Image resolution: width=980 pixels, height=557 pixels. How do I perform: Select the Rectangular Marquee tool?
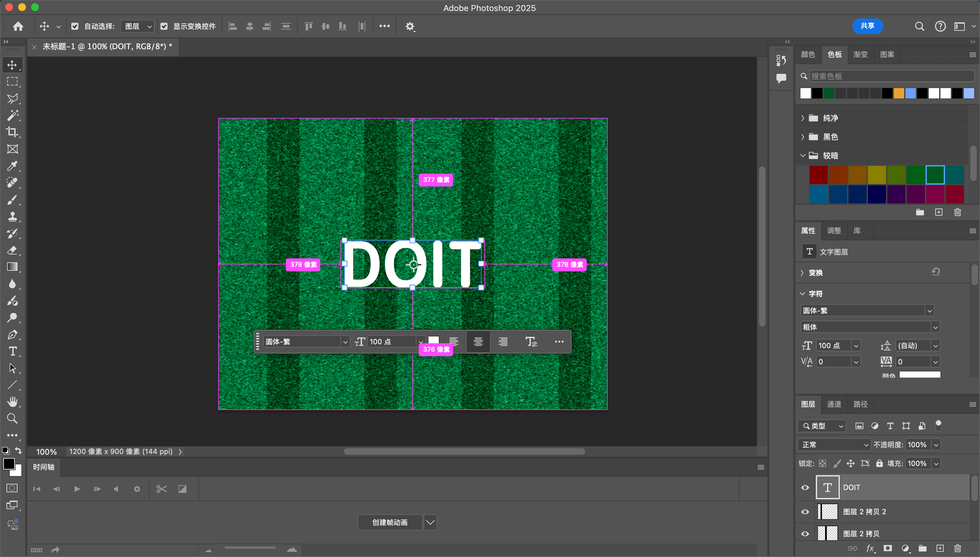12,82
